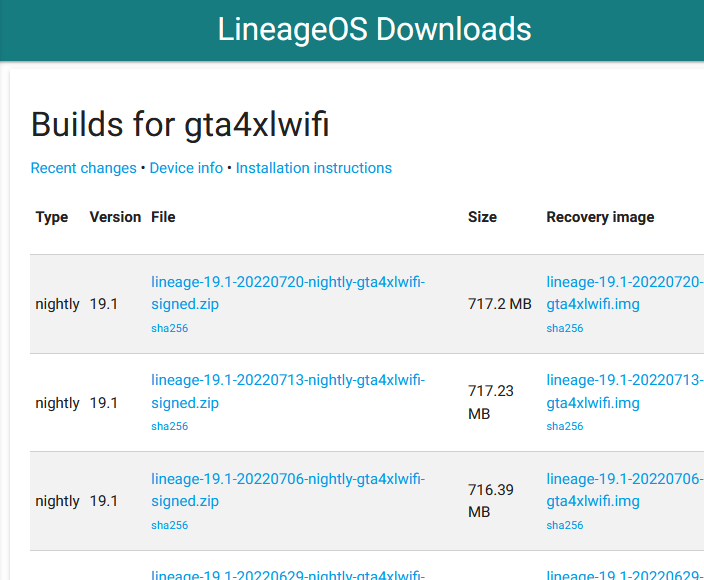The image size is (704, 580).
Task: Select version 19.1 in 20220720 row
Action: click(104, 304)
